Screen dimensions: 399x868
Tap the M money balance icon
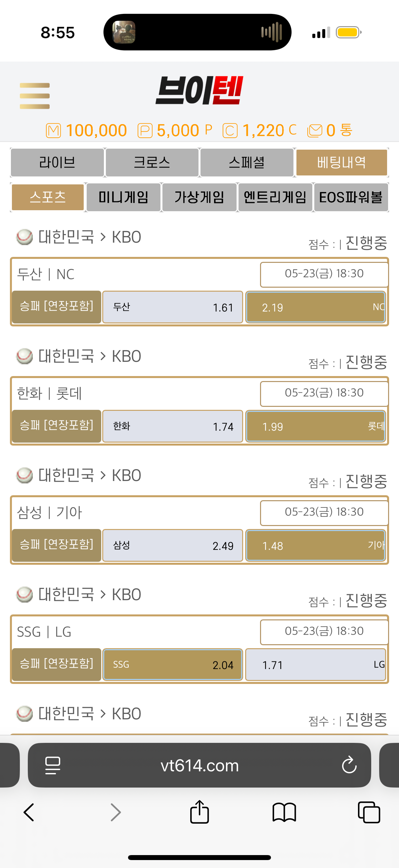click(x=54, y=131)
